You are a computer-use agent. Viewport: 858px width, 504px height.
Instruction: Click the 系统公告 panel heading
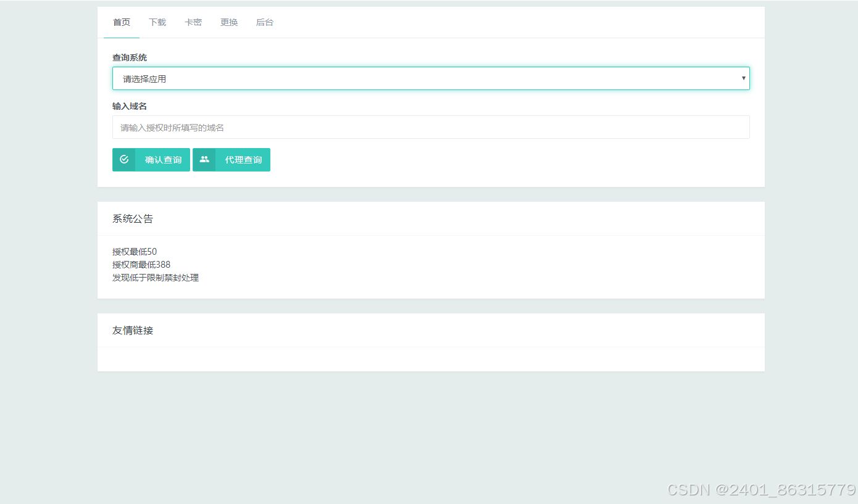pos(133,218)
